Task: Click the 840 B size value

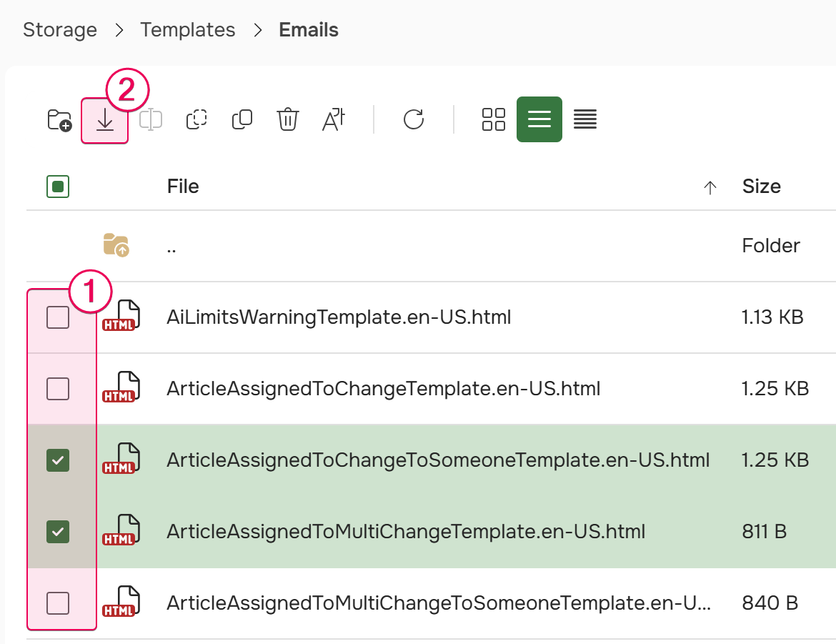Action: coord(770,603)
